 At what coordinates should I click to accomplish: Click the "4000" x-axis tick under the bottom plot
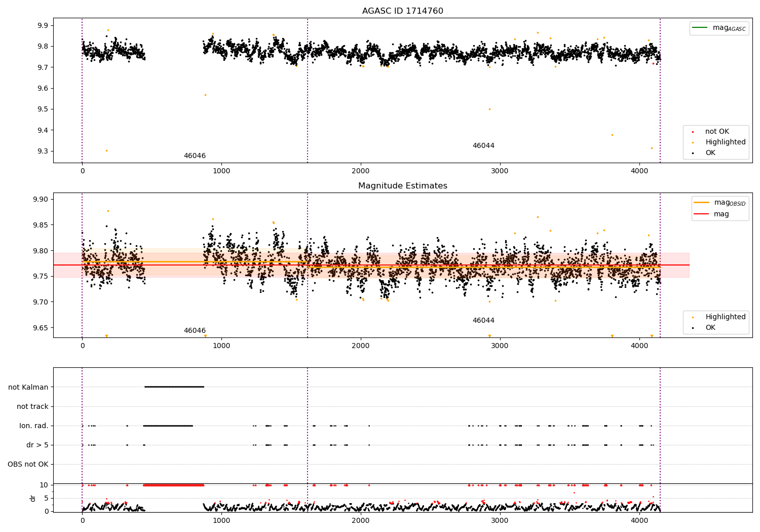click(639, 520)
